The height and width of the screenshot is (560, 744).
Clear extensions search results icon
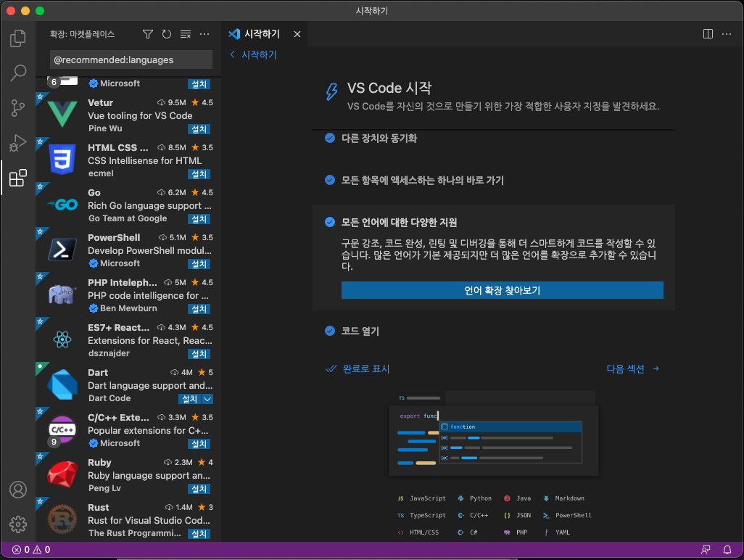click(186, 34)
